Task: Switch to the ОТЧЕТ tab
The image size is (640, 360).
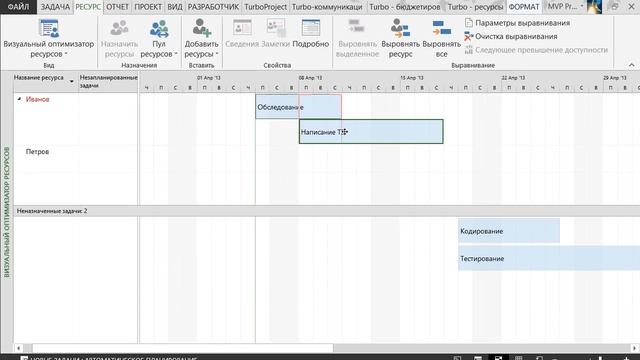Action: (118, 7)
